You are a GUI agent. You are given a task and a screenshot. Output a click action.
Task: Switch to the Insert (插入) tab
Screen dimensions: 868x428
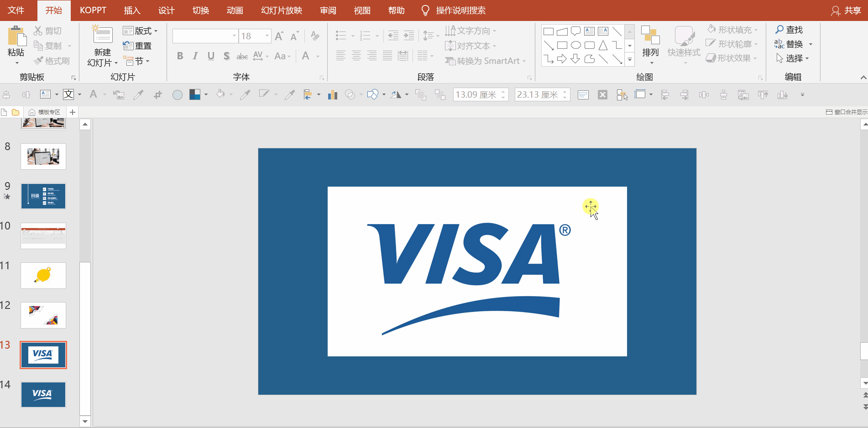[132, 10]
